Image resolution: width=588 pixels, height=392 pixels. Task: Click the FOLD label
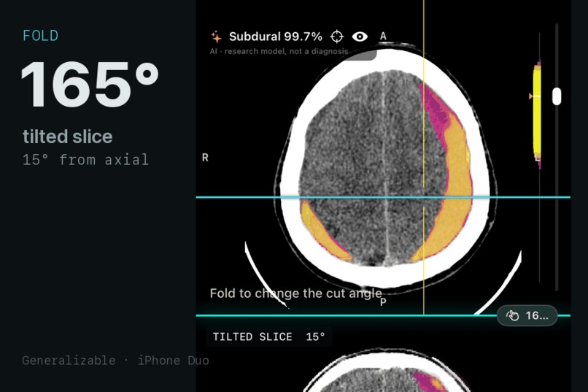coord(41,36)
